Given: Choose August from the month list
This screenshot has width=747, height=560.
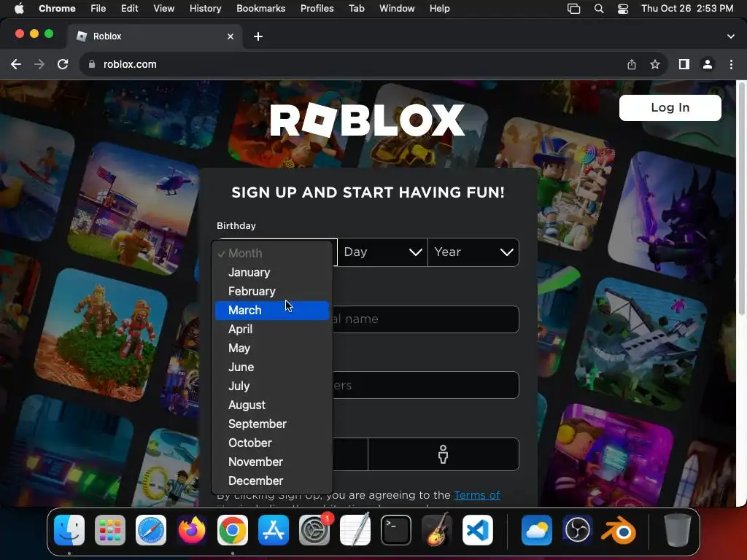Looking at the screenshot, I should tap(271, 405).
